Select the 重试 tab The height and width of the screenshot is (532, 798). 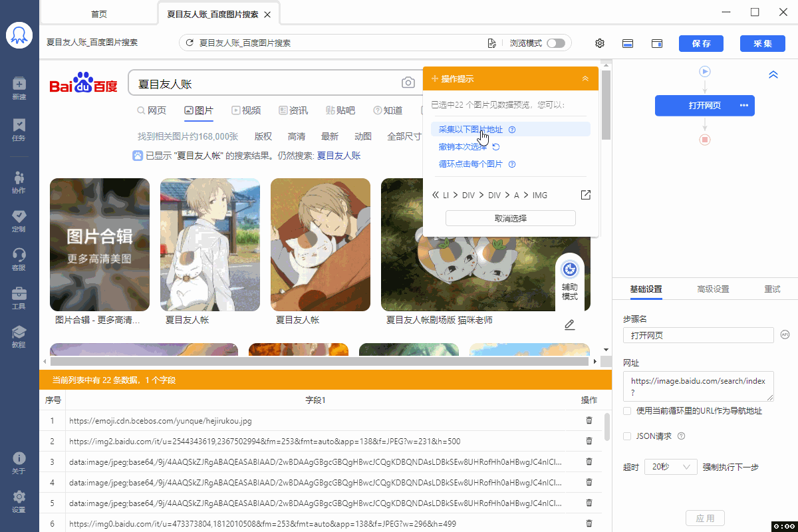tap(772, 289)
